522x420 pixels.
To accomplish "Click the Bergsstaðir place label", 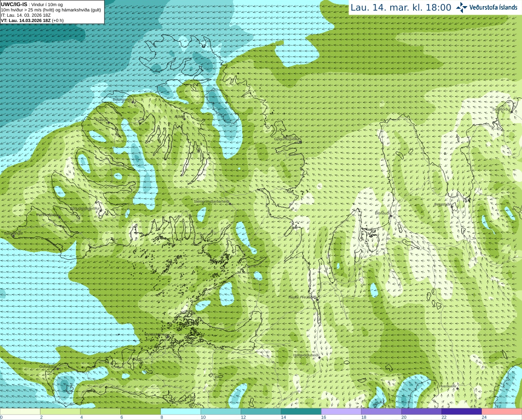I will 442,204.
